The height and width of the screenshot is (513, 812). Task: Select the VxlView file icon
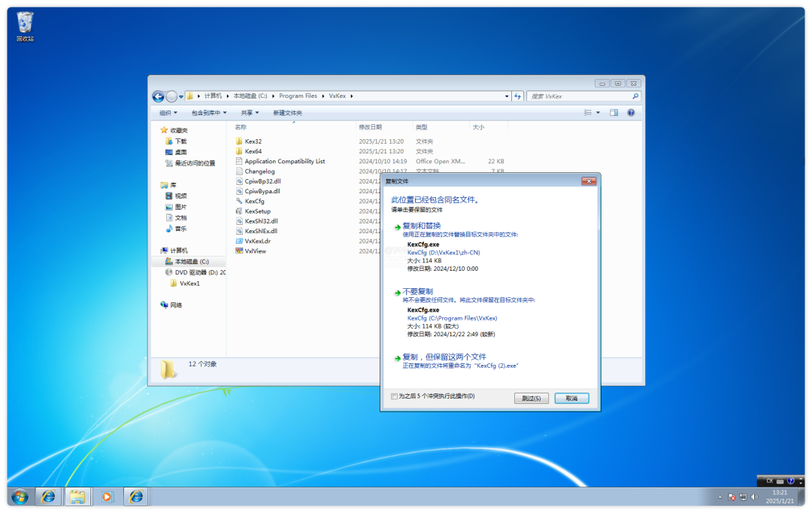pyautogui.click(x=239, y=251)
